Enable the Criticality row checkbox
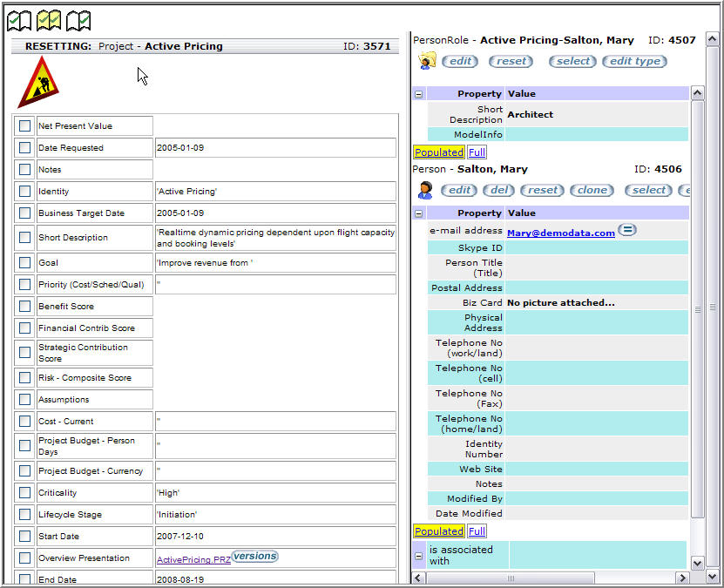The height and width of the screenshot is (588, 724). coord(24,493)
